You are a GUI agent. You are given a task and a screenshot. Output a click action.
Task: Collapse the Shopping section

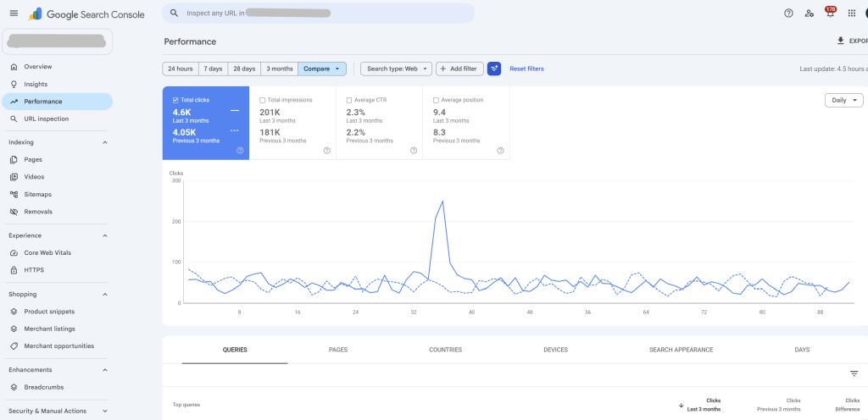(x=105, y=295)
